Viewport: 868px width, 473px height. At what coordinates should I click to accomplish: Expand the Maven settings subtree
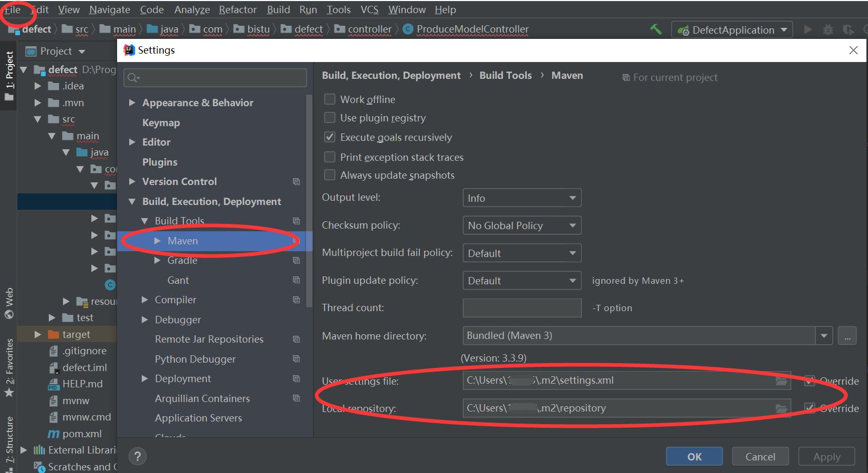pos(158,241)
